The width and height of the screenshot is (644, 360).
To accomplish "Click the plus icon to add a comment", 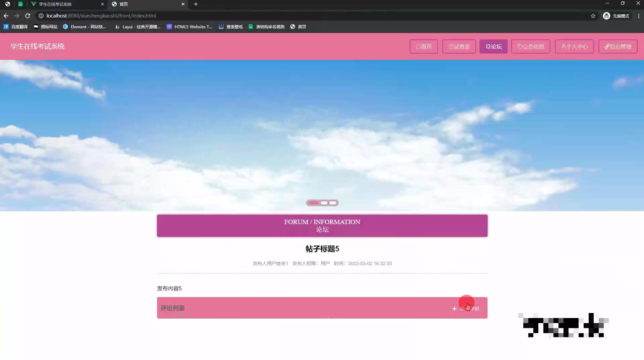I will pos(454,308).
